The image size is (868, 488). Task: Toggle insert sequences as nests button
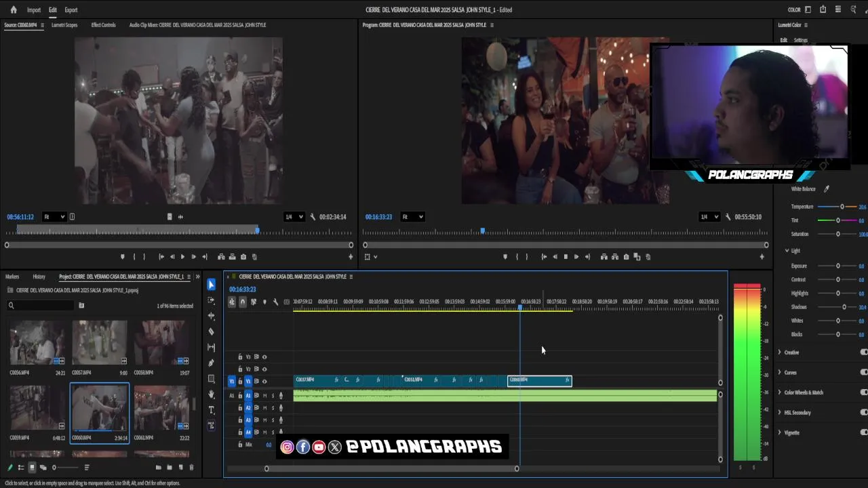click(232, 302)
